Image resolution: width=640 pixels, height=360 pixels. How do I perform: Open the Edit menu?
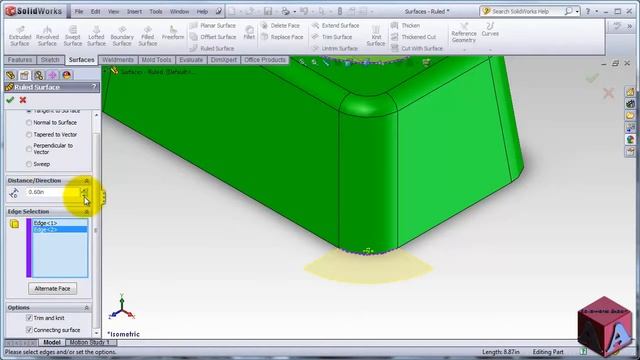[x=96, y=11]
